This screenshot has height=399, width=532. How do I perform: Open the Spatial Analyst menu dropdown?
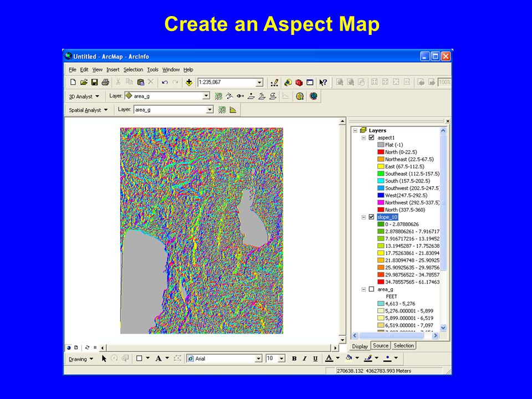pos(88,110)
